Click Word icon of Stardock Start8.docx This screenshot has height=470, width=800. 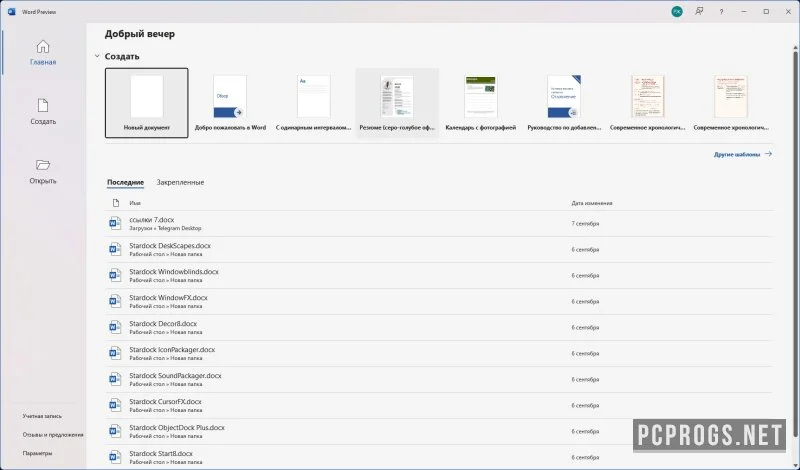click(x=115, y=457)
